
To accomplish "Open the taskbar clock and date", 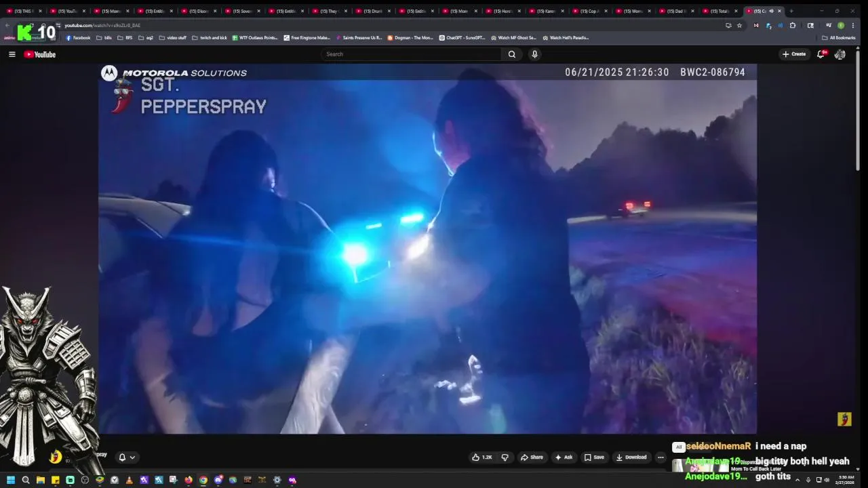I will [x=845, y=480].
